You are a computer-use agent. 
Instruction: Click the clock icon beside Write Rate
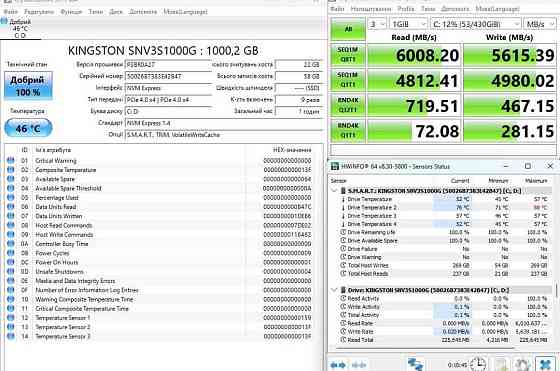pos(343,331)
